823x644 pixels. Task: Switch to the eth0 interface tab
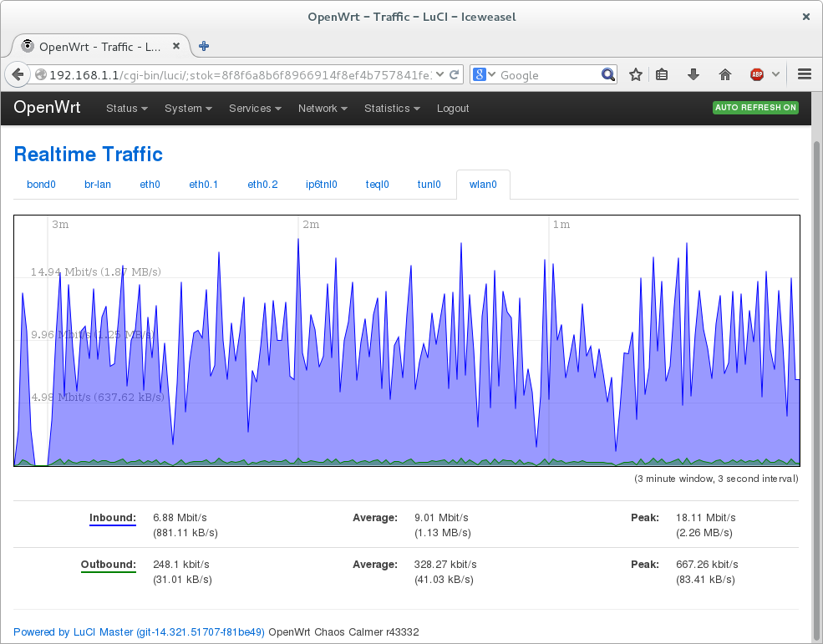pyautogui.click(x=150, y=185)
